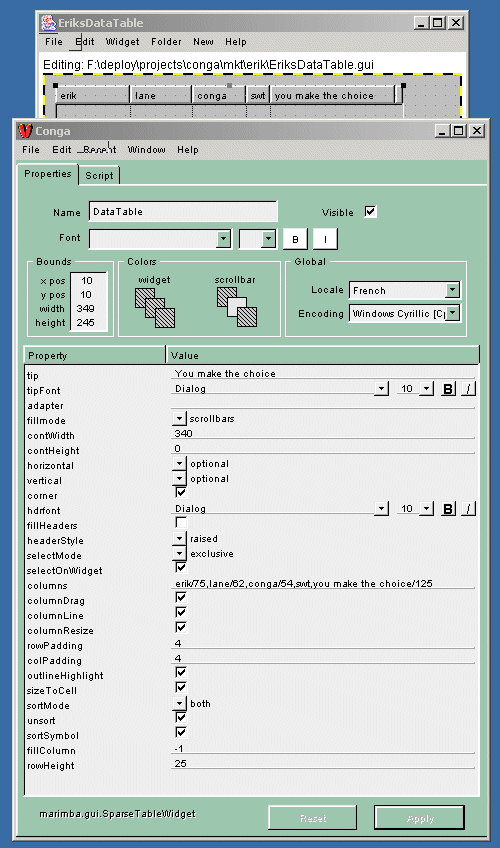This screenshot has width=500, height=848.
Task: Click the tip value field
Action: point(323,374)
